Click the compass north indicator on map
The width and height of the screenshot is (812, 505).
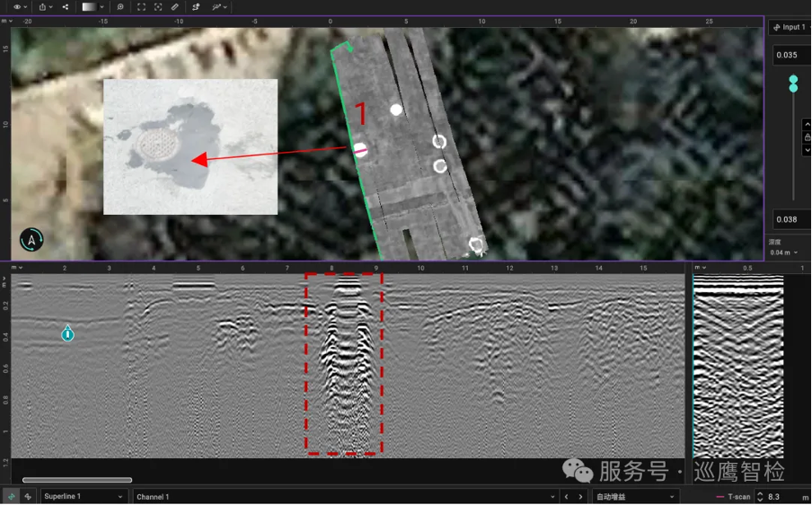click(32, 240)
